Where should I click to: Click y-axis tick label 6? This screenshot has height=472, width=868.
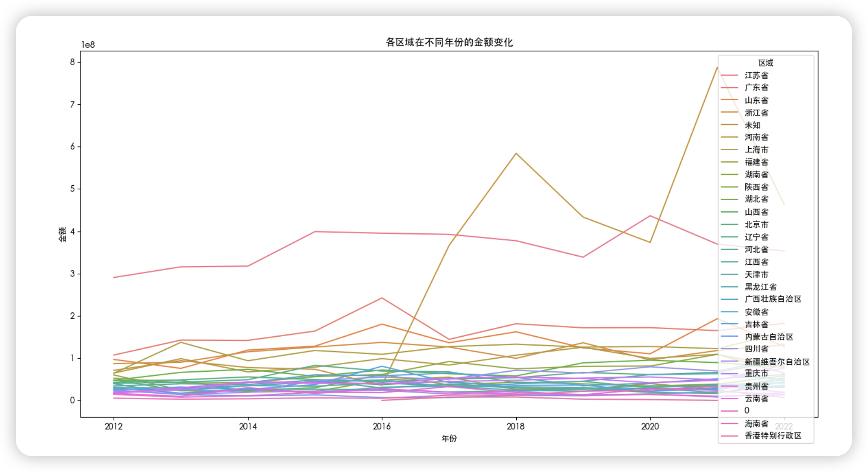pyautogui.click(x=72, y=147)
